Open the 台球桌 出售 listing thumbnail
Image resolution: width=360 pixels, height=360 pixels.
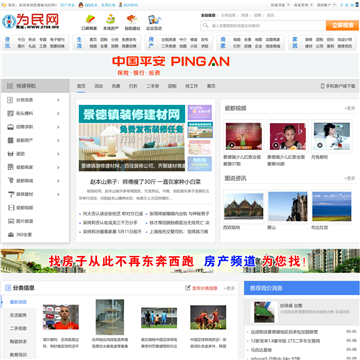pyautogui.click(x=264, y=312)
